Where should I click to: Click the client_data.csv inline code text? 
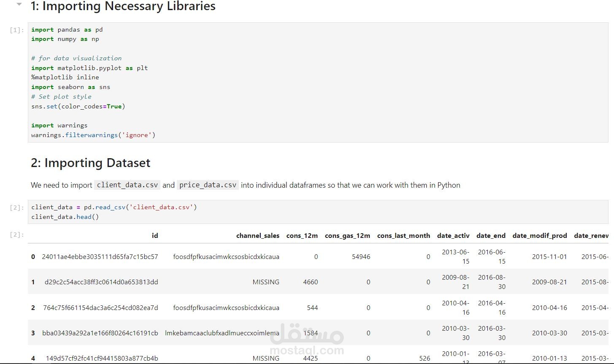[x=127, y=185]
